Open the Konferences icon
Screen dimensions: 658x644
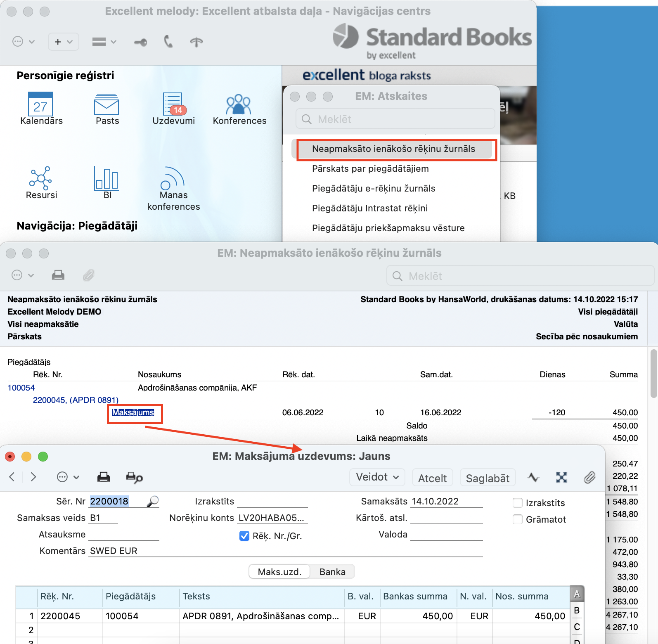tap(239, 104)
